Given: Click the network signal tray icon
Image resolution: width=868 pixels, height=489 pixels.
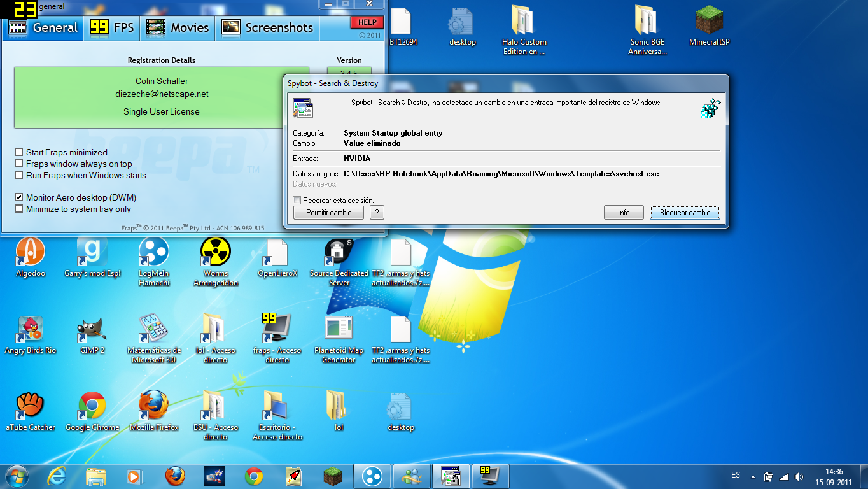Looking at the screenshot, I should click(784, 476).
